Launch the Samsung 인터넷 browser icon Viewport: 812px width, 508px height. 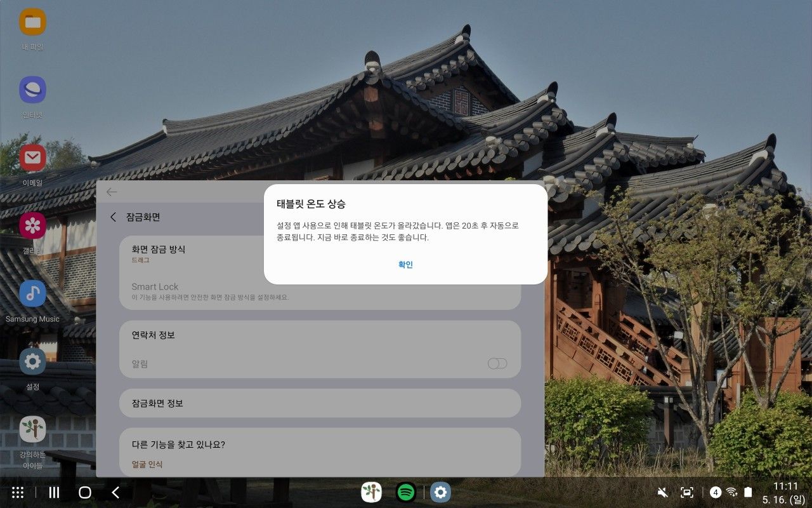click(32, 90)
